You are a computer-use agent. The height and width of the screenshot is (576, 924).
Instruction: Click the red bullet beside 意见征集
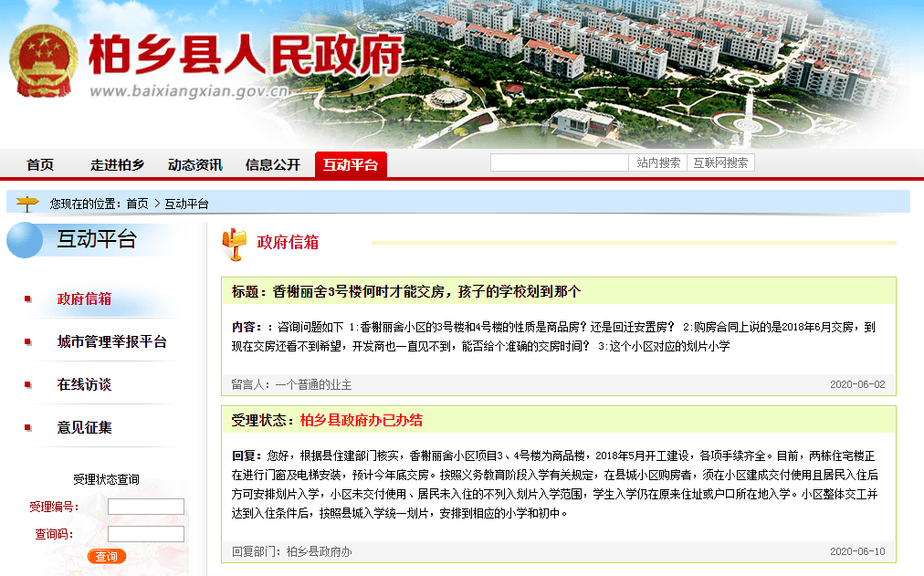(x=27, y=428)
